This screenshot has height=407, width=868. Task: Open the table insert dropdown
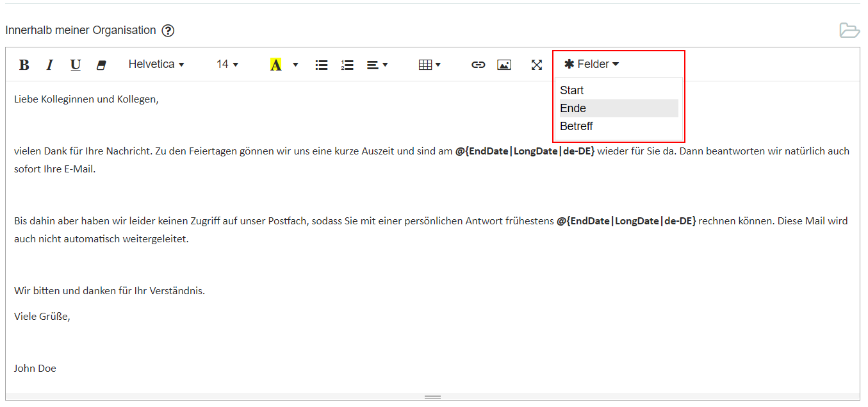pyautogui.click(x=429, y=65)
